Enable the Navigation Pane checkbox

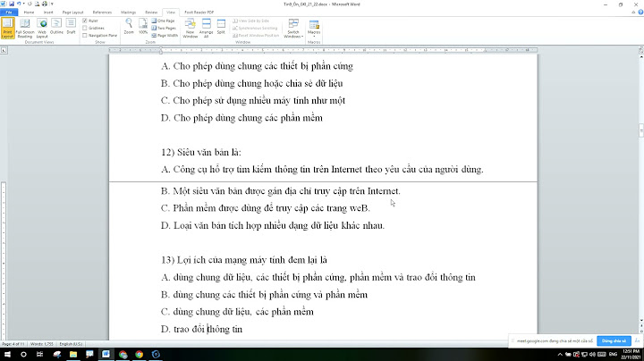(x=85, y=35)
